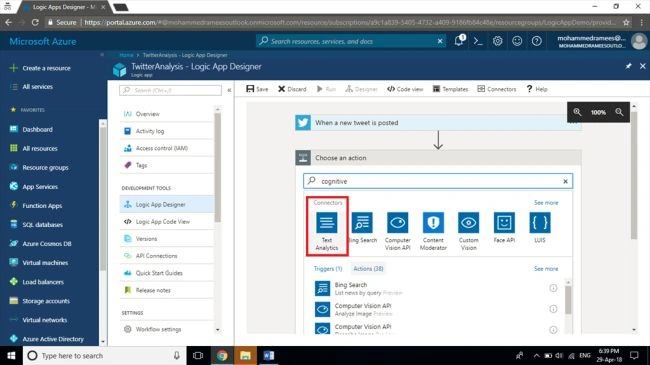Select Computer Vision API Analyze Image action
Viewport: 650px width, 365px height.
(437, 309)
